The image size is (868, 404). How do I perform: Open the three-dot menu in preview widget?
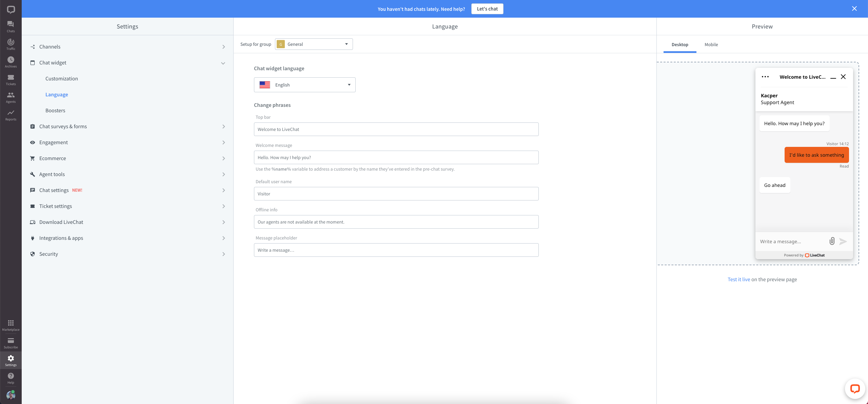pos(765,77)
